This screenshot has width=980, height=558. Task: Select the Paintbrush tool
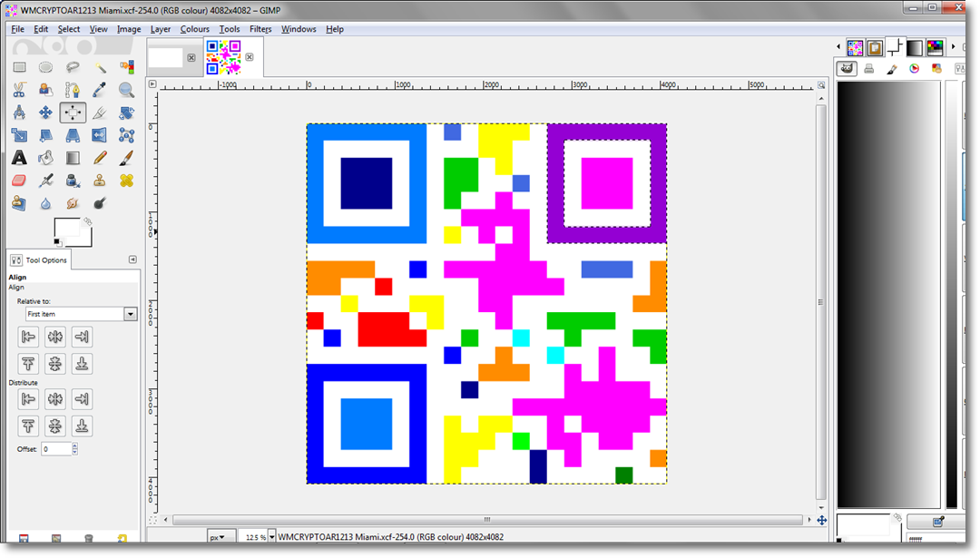(x=126, y=158)
